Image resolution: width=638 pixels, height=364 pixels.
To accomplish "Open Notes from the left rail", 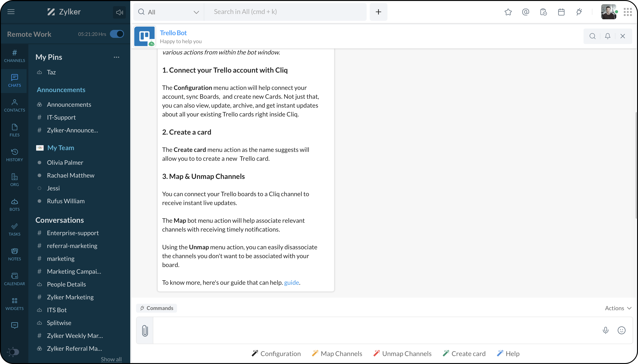I will (14, 254).
